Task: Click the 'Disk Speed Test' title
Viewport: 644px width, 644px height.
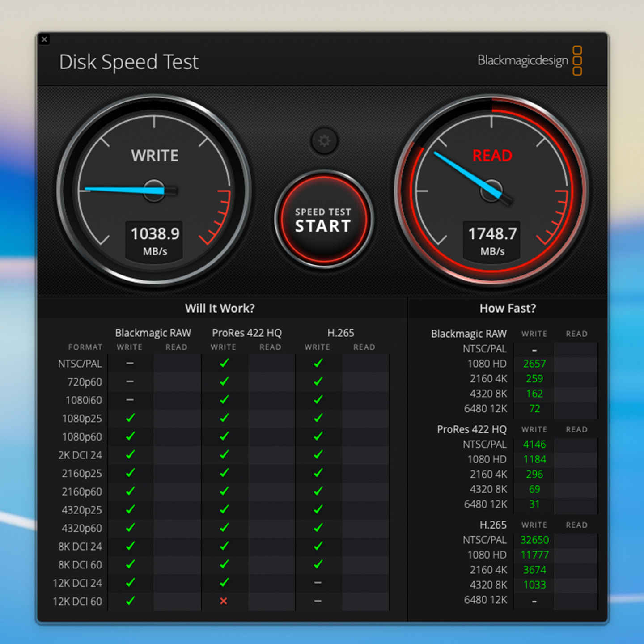Action: [129, 62]
